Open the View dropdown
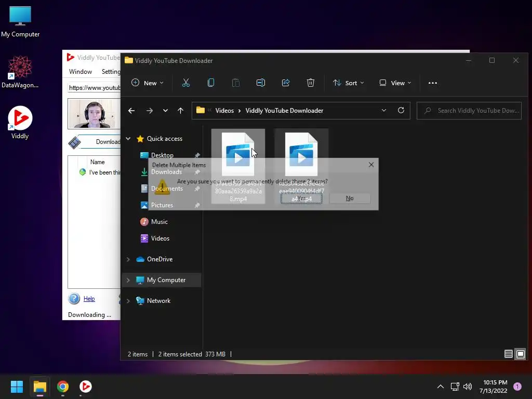Image resolution: width=532 pixels, height=399 pixels. click(395, 83)
